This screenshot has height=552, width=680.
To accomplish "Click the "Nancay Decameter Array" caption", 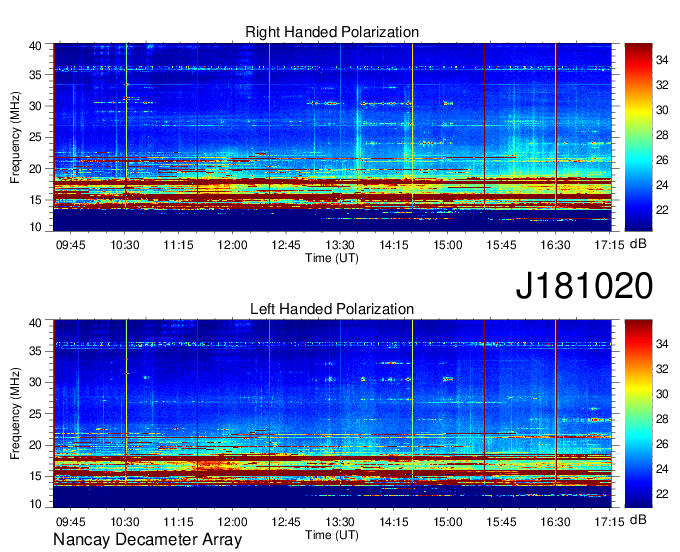I will coord(147,540).
